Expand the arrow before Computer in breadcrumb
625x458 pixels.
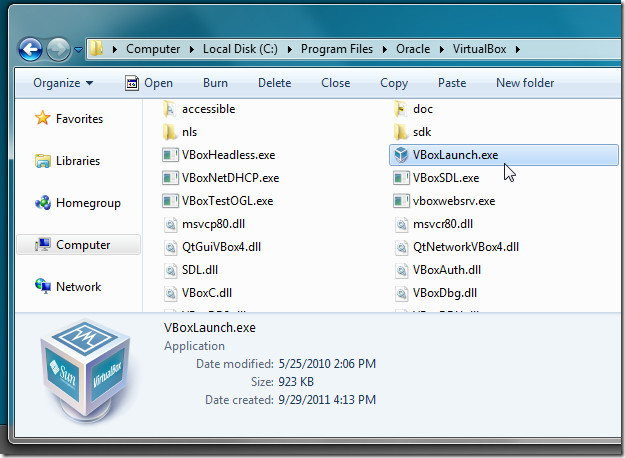115,49
